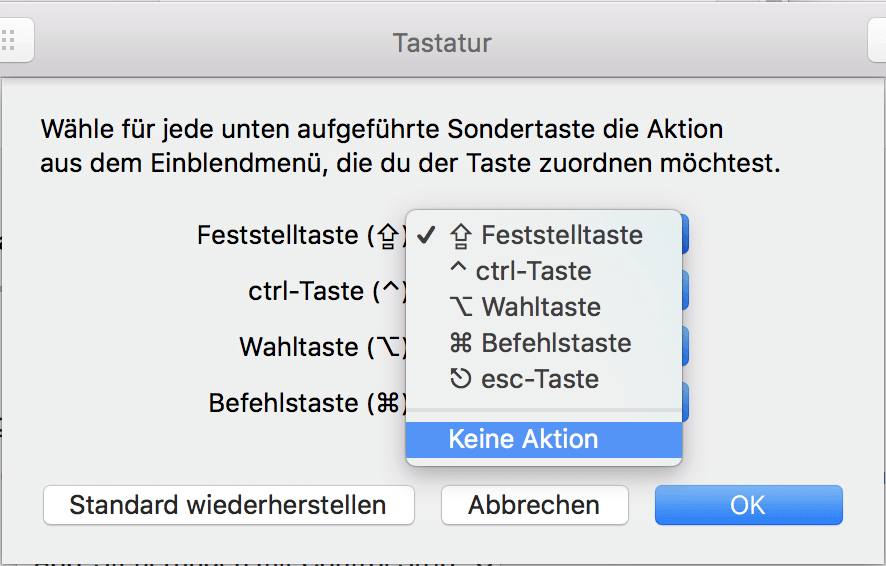The height and width of the screenshot is (566, 886).
Task: Open the Feststelltaste popup arrow
Action: point(685,234)
